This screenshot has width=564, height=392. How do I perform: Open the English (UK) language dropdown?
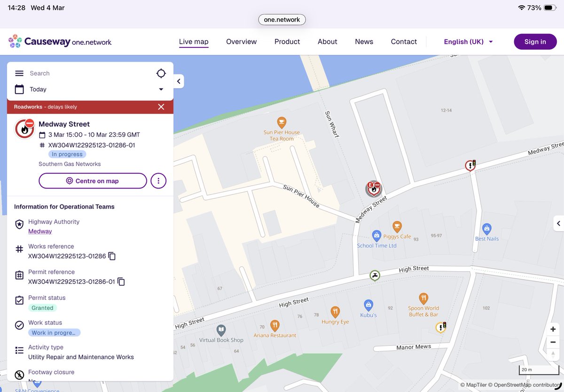coord(469,42)
